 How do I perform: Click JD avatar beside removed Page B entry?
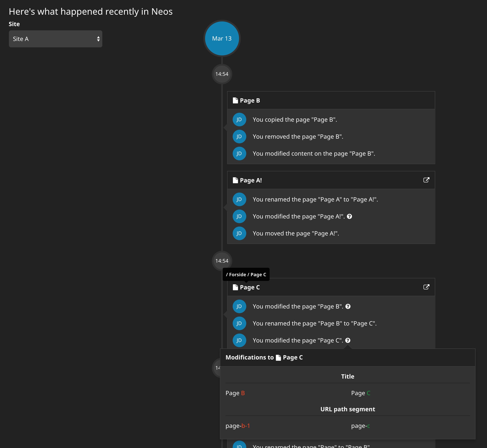pos(239,137)
